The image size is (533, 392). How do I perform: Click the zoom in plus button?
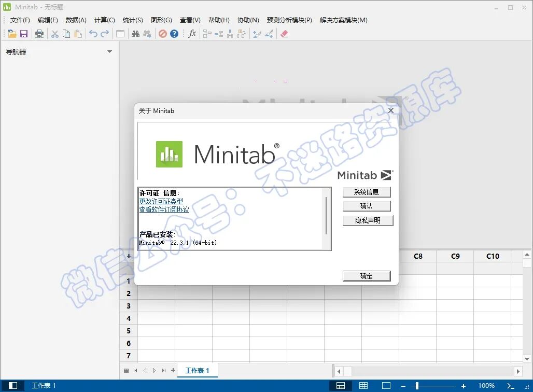464,386
